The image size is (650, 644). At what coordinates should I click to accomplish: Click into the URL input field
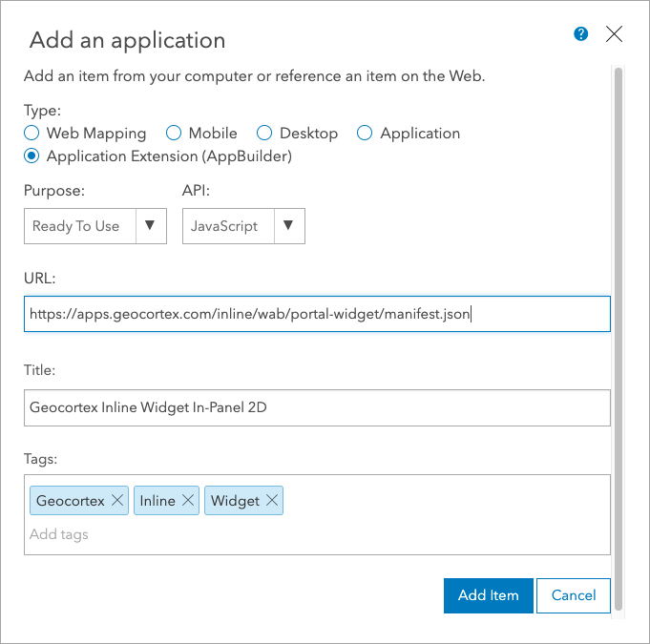point(317,314)
